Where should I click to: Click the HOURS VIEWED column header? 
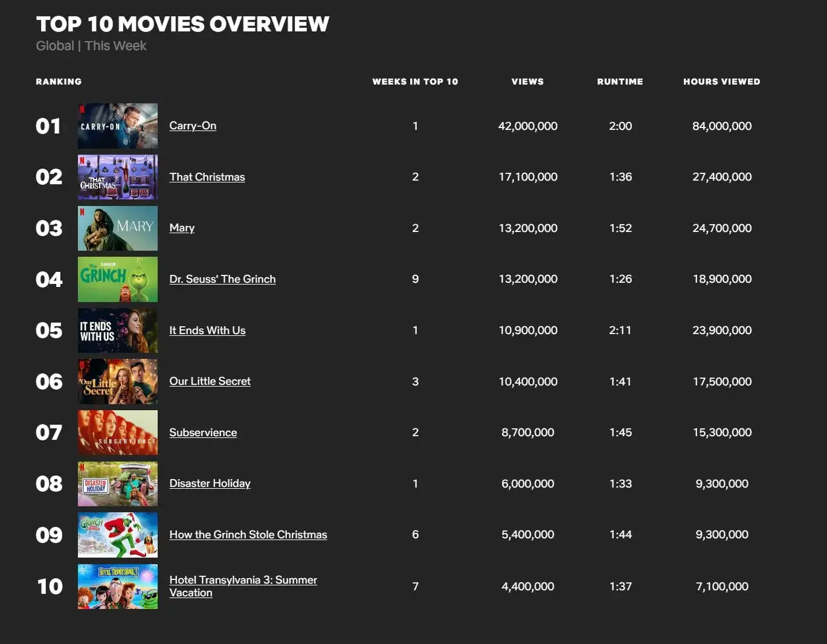(722, 82)
